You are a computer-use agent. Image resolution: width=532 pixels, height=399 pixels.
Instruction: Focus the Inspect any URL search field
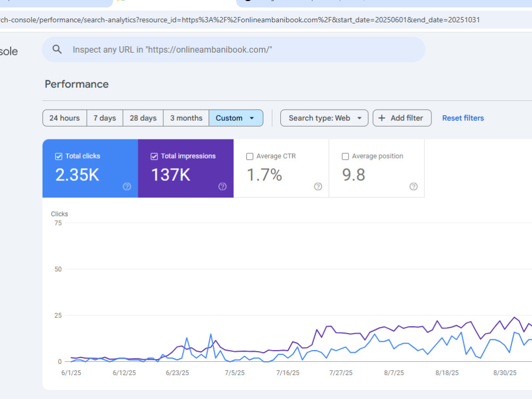[234, 49]
